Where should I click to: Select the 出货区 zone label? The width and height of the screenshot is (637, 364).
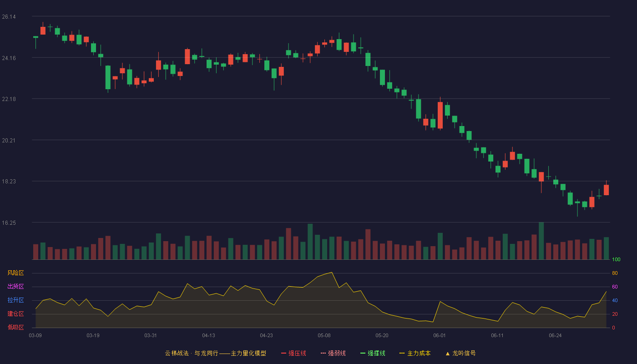tap(15, 287)
